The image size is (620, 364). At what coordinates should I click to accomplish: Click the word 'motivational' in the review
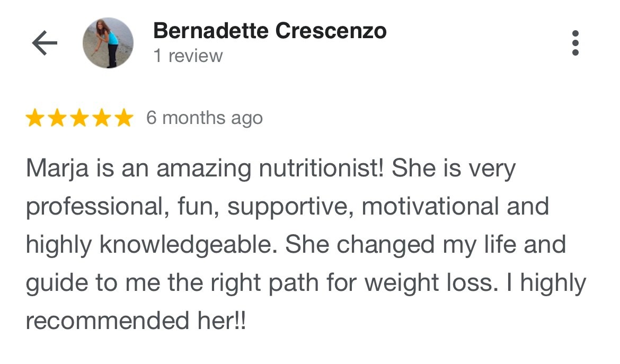coord(430,206)
